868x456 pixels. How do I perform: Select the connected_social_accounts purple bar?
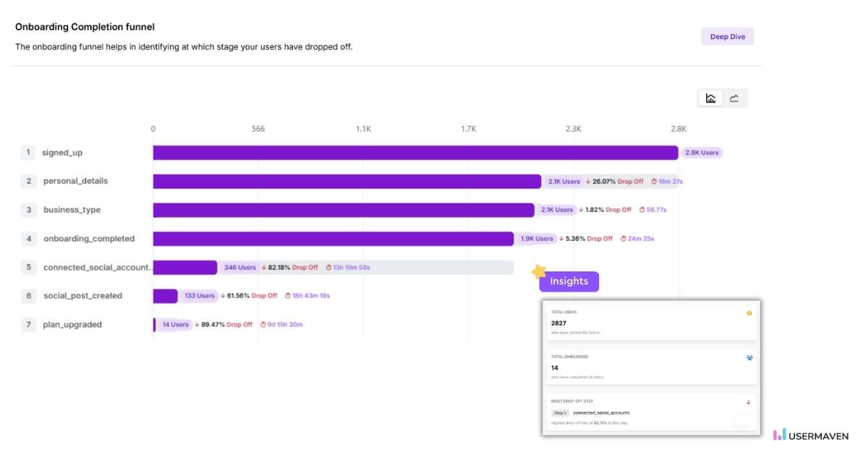click(x=185, y=268)
